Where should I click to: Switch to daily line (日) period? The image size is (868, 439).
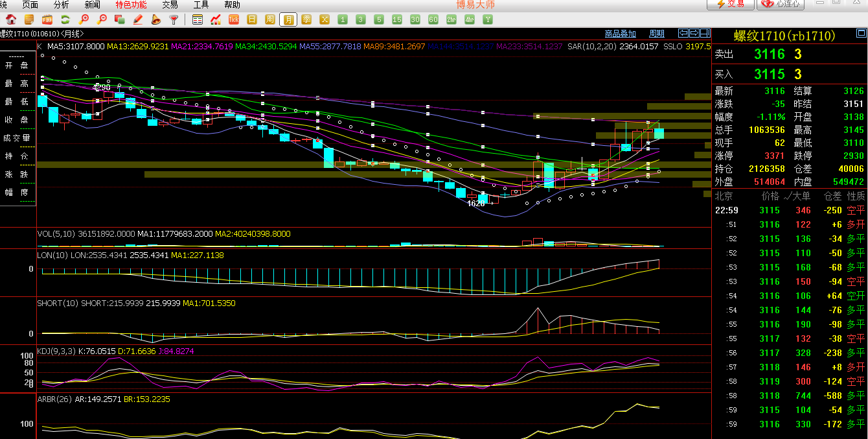pyautogui.click(x=252, y=19)
